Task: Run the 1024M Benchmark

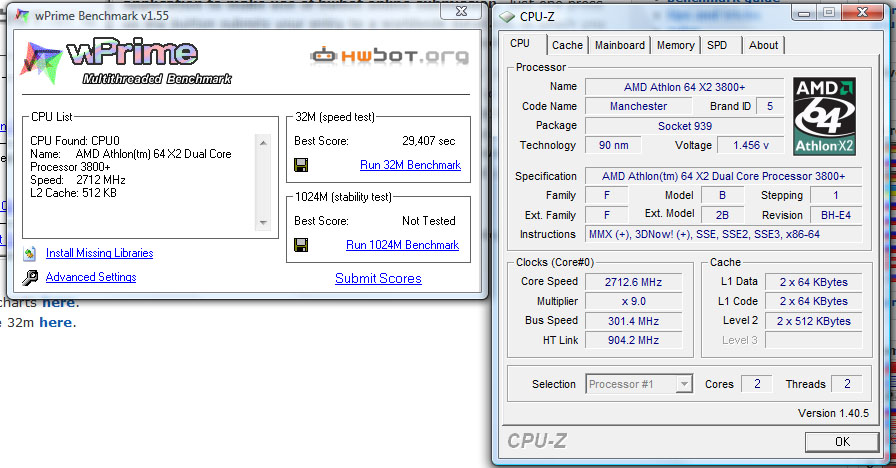Action: point(402,245)
